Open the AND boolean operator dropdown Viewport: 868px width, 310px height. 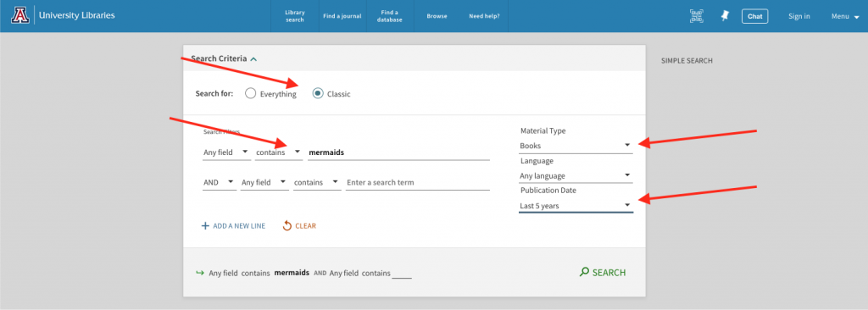220,182
